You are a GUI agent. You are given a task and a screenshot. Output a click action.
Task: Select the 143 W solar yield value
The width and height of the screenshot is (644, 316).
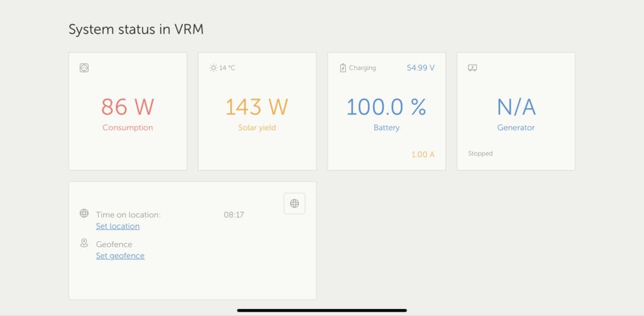click(x=257, y=107)
